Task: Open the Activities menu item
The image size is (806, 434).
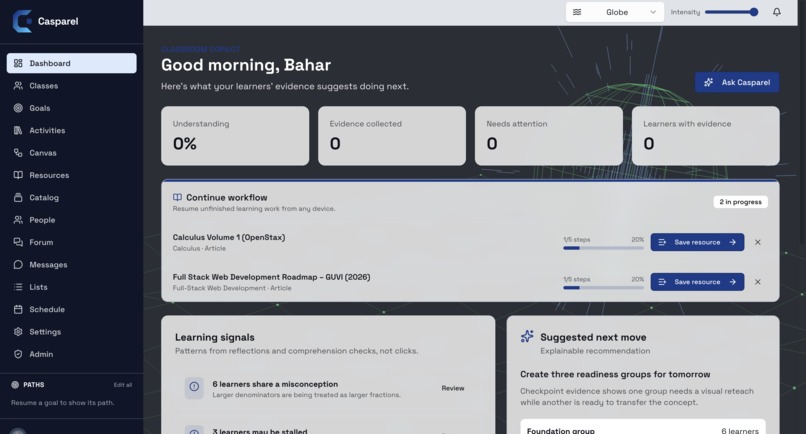Action: click(x=71, y=131)
